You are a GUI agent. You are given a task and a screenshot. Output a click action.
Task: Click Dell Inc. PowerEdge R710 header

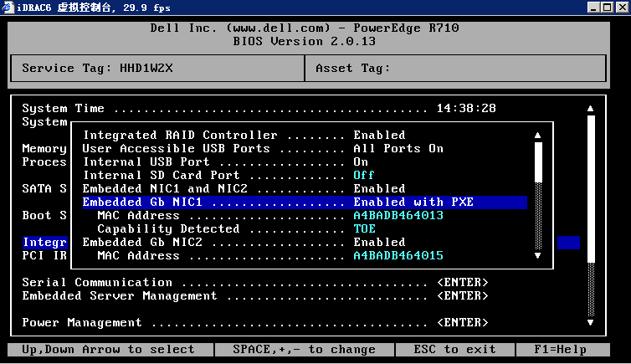pos(305,28)
